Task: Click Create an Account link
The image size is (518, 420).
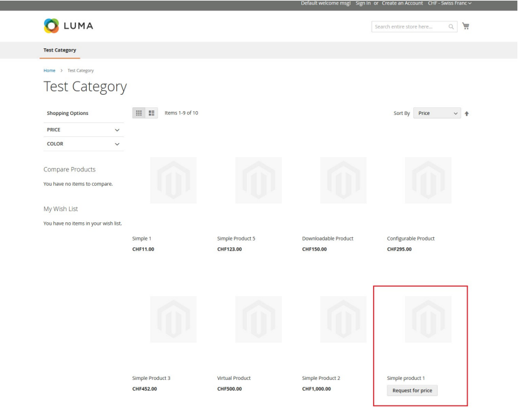Action: click(402, 4)
